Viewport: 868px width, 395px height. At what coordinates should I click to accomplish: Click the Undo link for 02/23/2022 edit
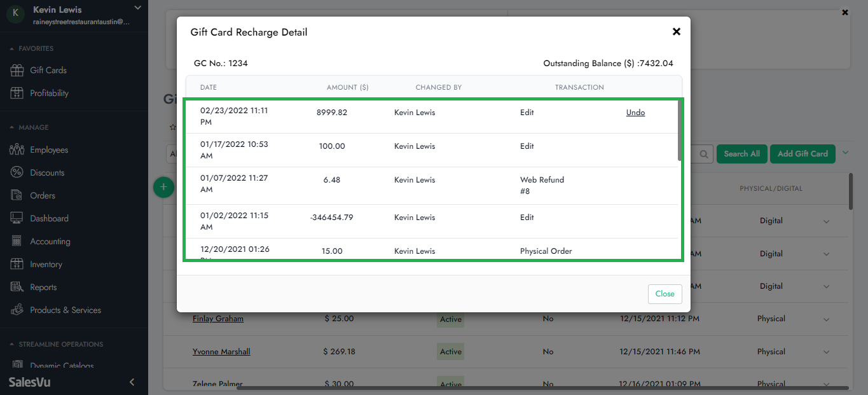click(635, 113)
